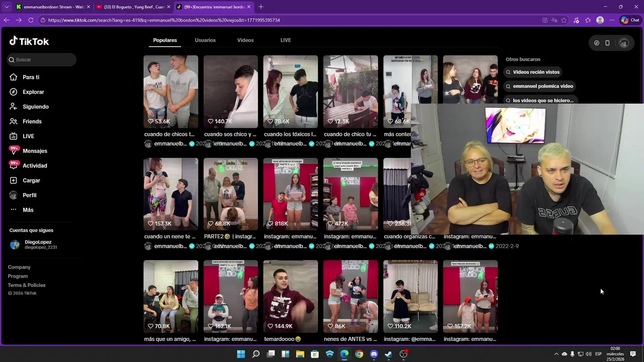The width and height of the screenshot is (644, 362).
Task: Click caption 'temardoooo'
Action: pos(283,339)
